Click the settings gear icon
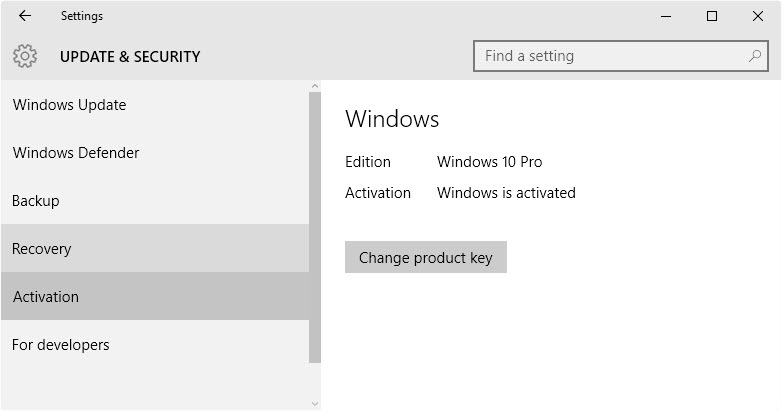 [25, 56]
